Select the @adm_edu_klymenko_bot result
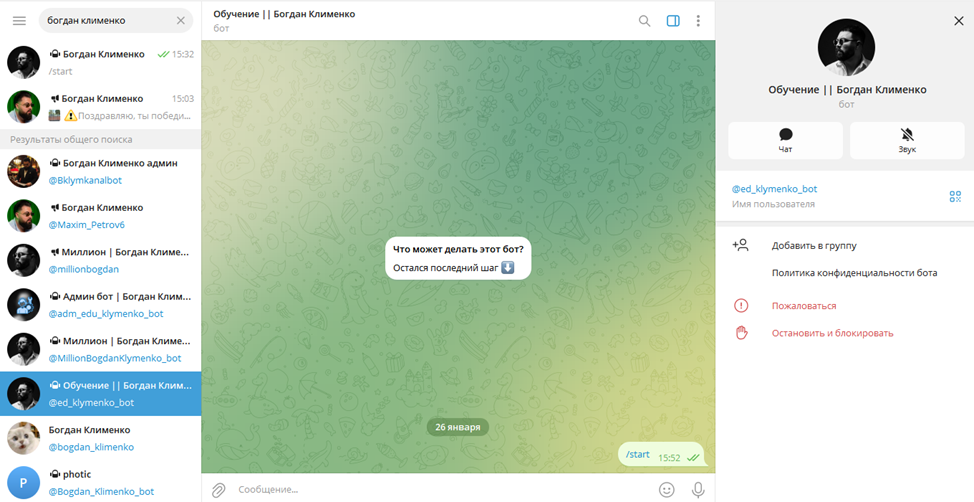 pyautogui.click(x=101, y=305)
